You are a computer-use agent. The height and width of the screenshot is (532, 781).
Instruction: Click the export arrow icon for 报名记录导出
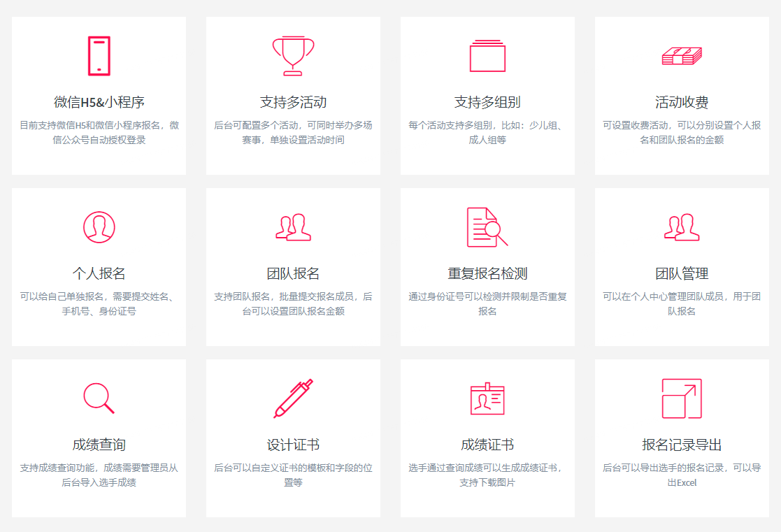682,398
